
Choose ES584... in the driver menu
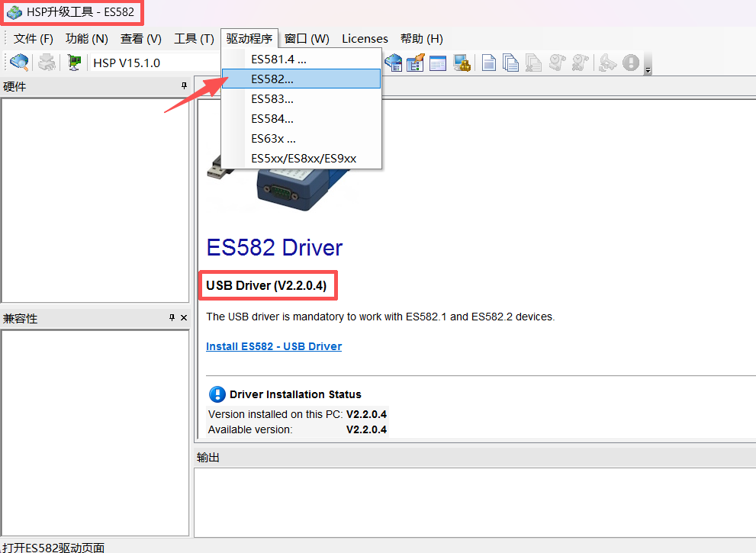click(301, 118)
